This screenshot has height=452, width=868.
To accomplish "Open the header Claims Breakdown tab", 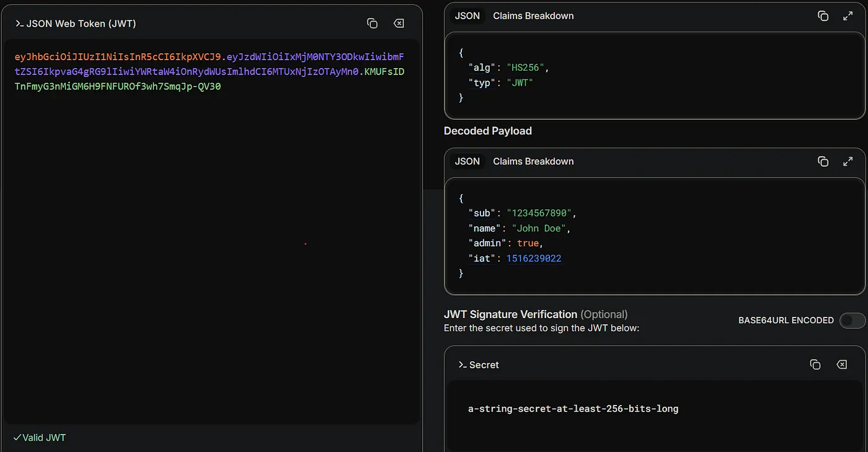I will pos(533,16).
